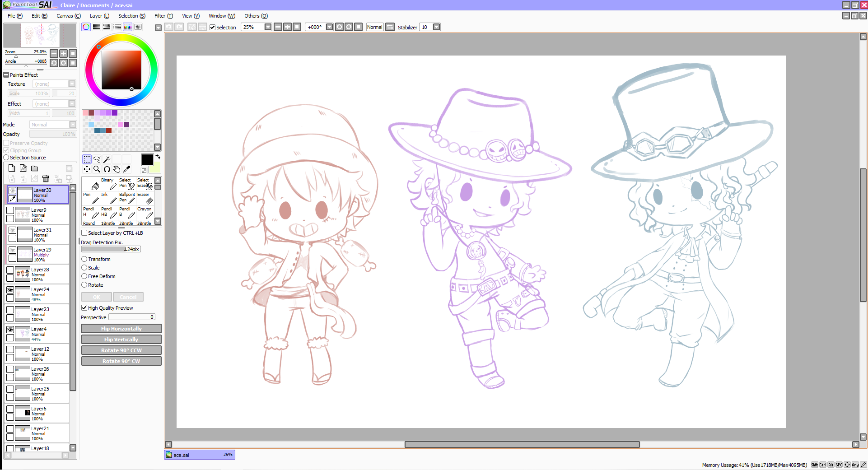Choose the Ballpoint Pen tool

pos(127,198)
